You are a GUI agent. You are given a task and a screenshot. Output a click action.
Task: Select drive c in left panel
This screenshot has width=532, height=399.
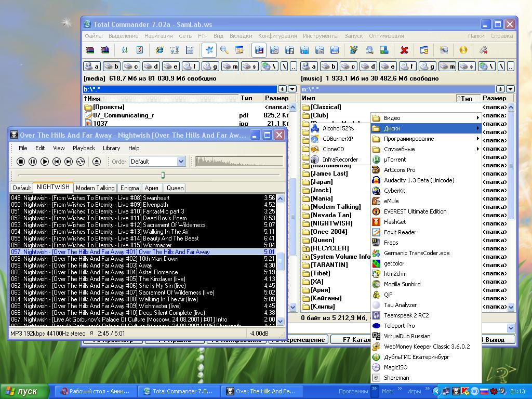[131, 66]
